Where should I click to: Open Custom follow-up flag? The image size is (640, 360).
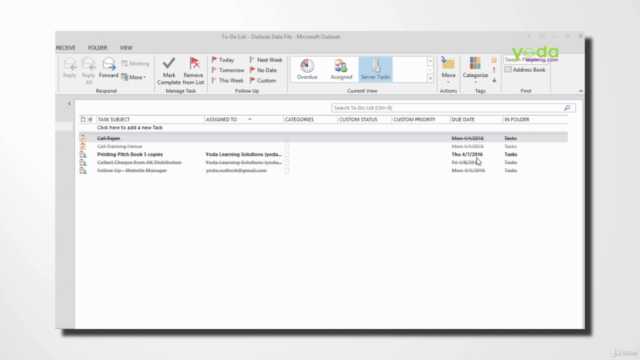(262, 80)
